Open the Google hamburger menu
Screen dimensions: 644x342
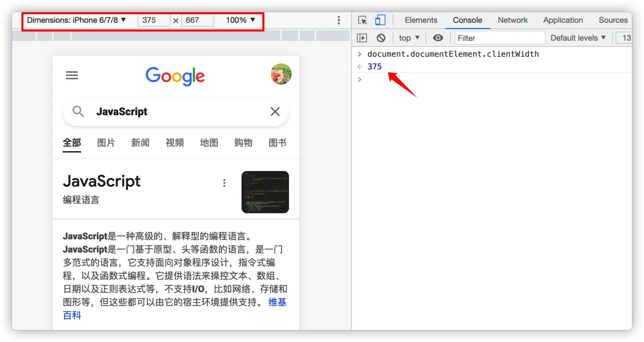[72, 76]
